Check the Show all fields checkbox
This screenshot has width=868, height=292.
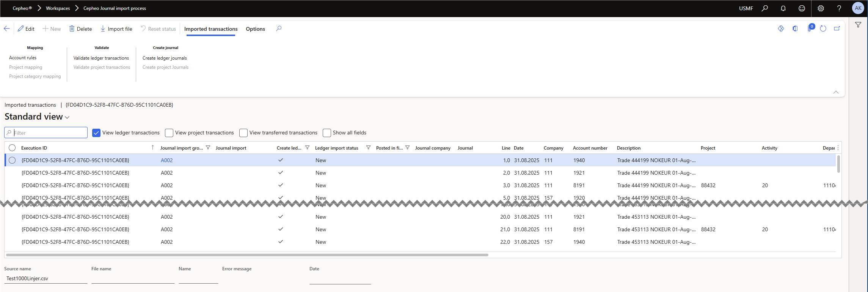pos(326,133)
